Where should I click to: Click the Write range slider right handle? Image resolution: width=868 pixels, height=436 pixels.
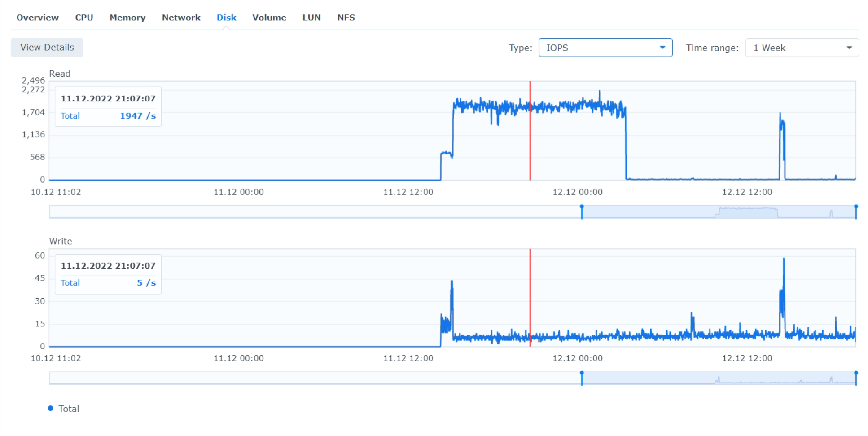[x=856, y=379]
